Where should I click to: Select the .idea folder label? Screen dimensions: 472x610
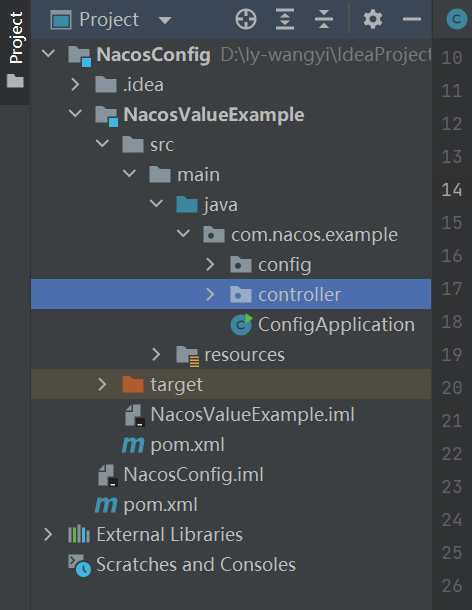tap(143, 85)
